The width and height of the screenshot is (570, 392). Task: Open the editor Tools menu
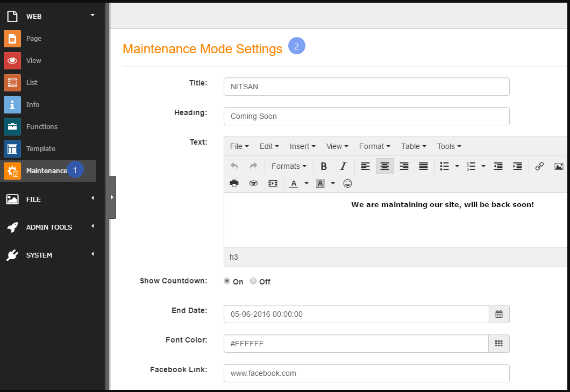click(450, 146)
